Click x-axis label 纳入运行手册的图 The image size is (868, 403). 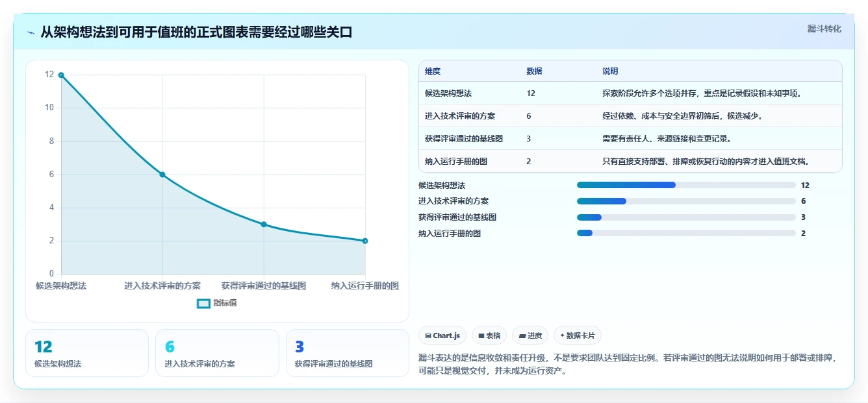point(365,286)
